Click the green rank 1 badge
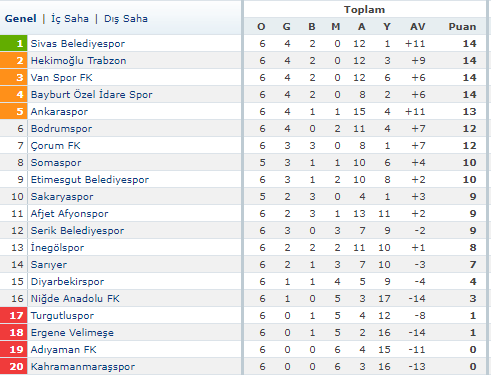The width and height of the screenshot is (491, 378). pyautogui.click(x=14, y=43)
